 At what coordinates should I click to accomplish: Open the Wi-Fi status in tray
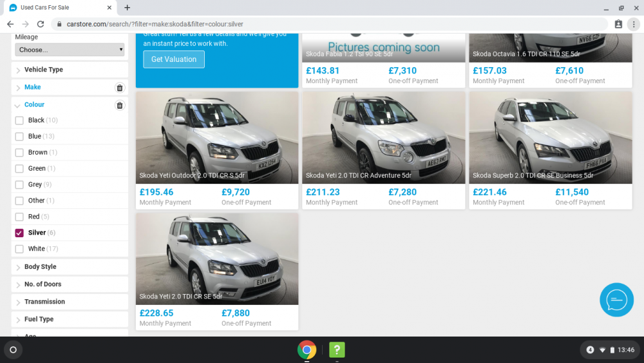(602, 350)
